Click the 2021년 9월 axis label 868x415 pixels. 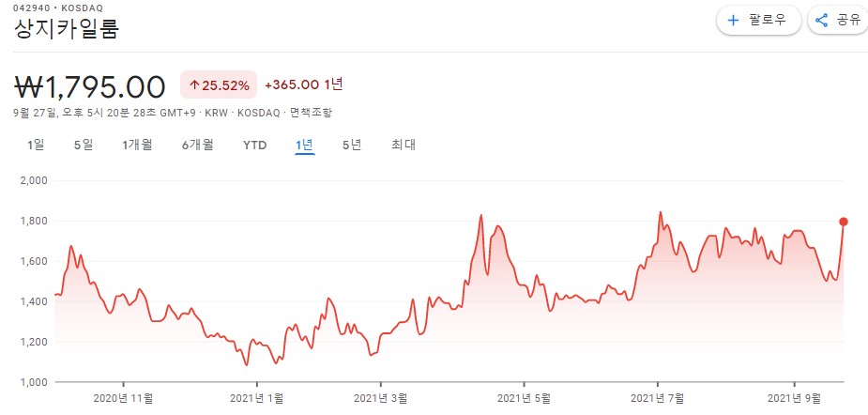795,397
